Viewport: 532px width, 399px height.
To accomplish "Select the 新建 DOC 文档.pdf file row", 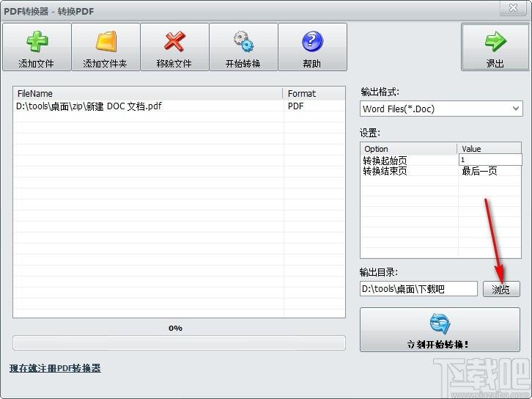I will [x=179, y=106].
